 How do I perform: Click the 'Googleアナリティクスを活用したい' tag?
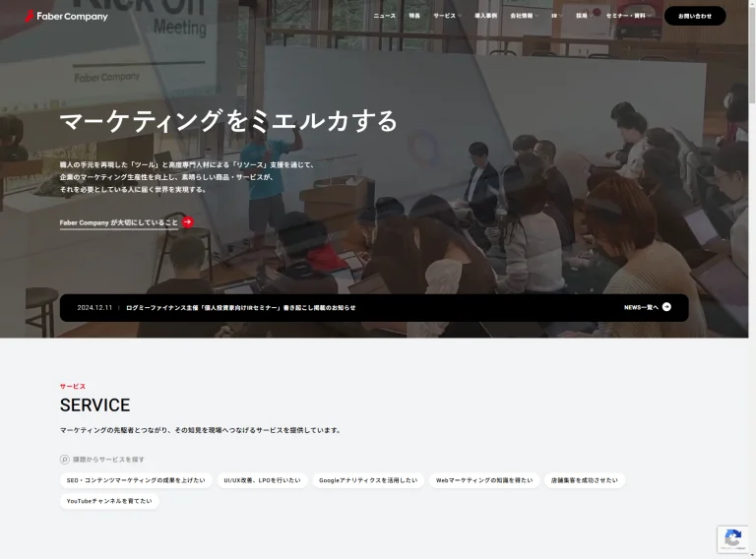(x=368, y=480)
